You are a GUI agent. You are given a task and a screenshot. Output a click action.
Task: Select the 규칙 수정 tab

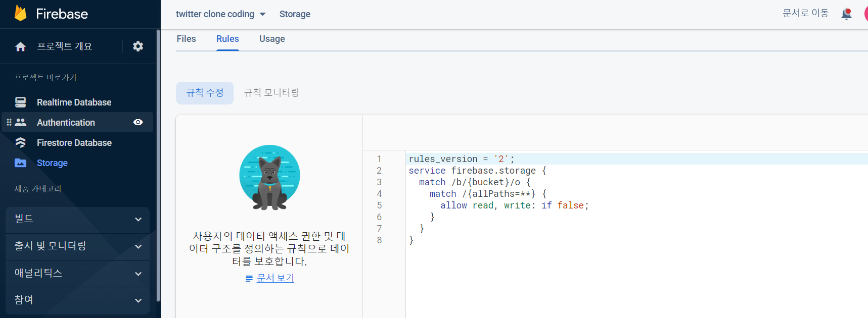(x=205, y=93)
